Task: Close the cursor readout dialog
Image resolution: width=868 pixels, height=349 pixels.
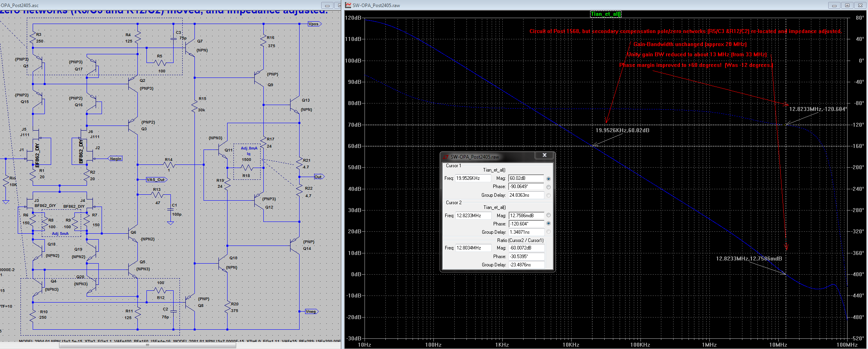Action: 544,155
